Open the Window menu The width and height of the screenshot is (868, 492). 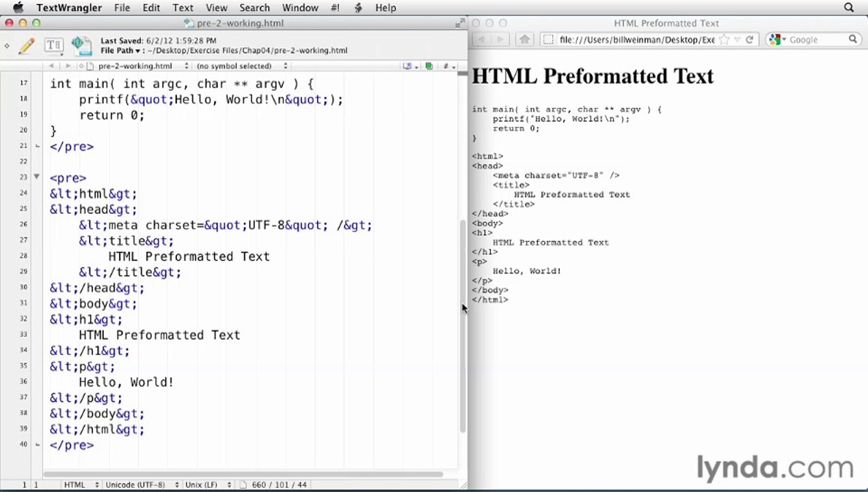coord(300,8)
